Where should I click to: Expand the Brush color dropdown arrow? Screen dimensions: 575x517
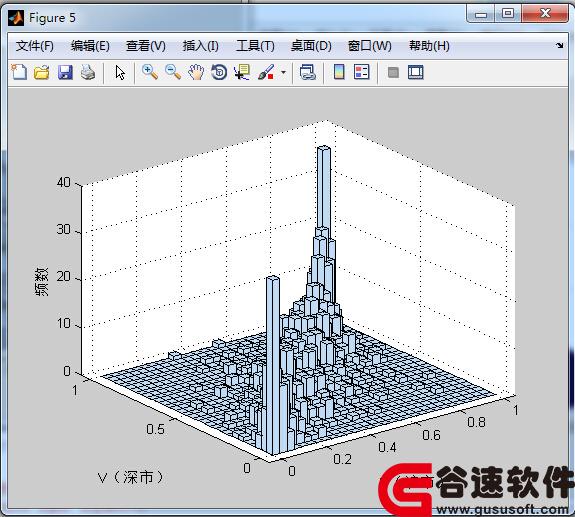click(283, 72)
